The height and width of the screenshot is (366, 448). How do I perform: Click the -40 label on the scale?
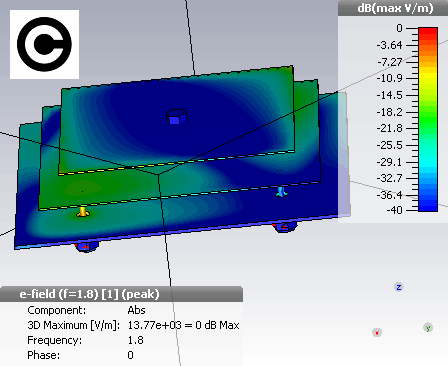394,210
